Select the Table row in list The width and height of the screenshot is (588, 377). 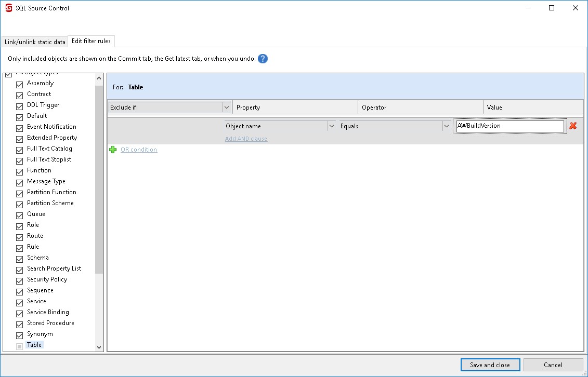coord(34,345)
